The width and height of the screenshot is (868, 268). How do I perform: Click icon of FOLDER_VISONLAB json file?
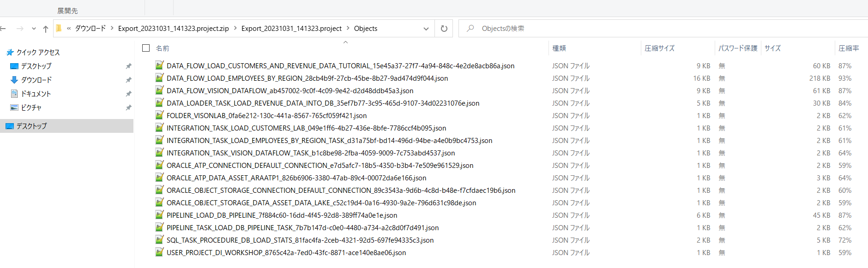point(159,115)
